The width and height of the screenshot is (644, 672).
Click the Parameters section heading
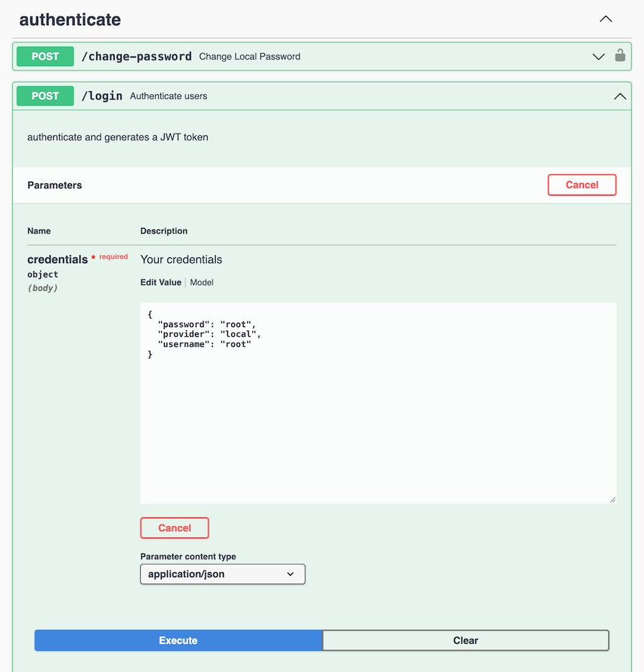[55, 185]
